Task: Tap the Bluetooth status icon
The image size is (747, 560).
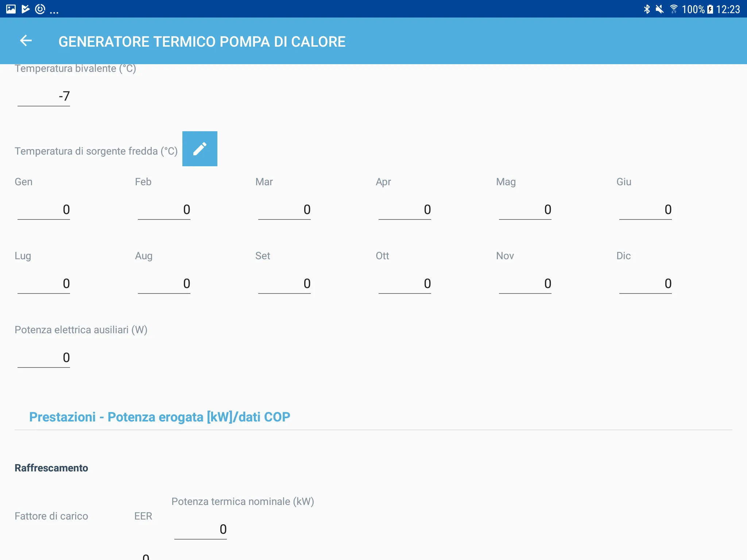Action: pyautogui.click(x=647, y=9)
